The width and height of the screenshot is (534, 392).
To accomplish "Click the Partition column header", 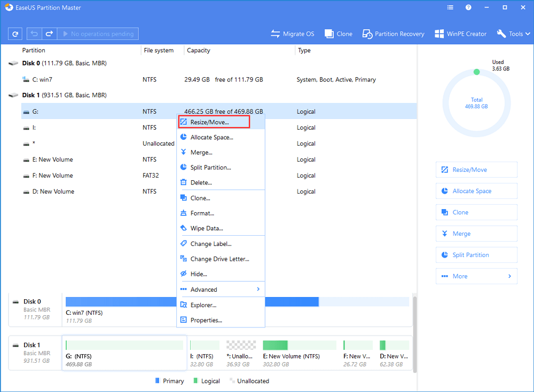I will (34, 50).
